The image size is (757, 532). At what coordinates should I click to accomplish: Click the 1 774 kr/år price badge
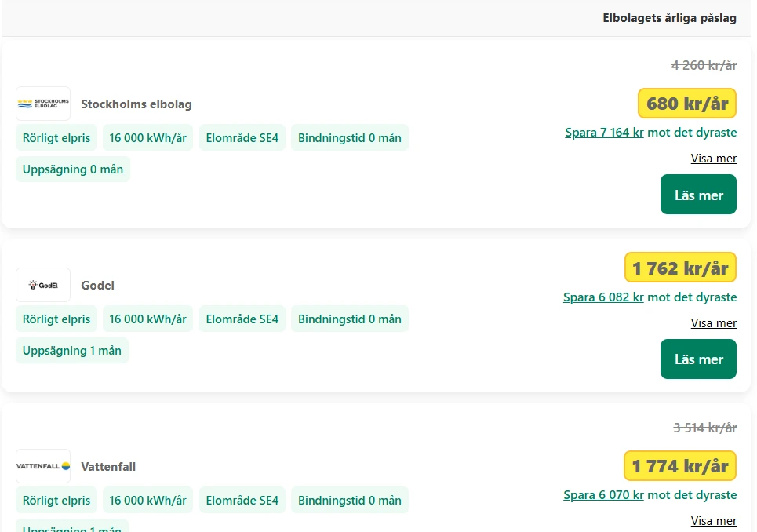[x=680, y=465]
